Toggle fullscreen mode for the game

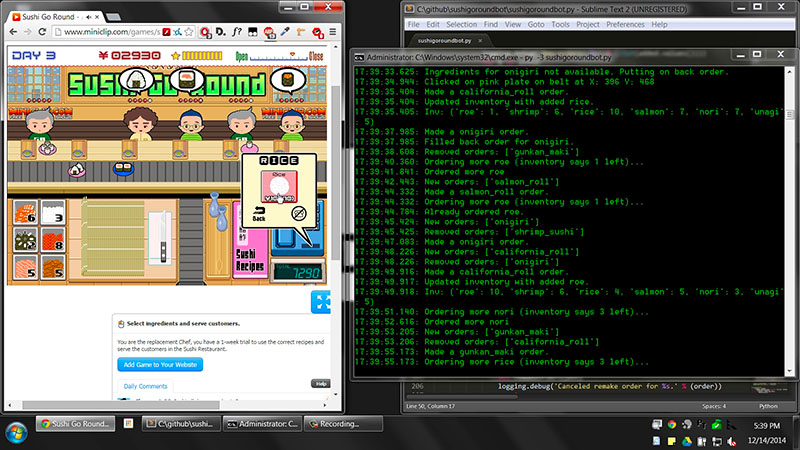(x=323, y=300)
